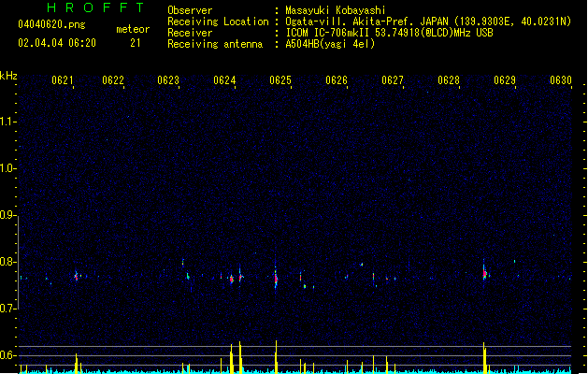This screenshot has width=588, height=374.
Task: Click time marker 0626
Action: tap(337, 80)
